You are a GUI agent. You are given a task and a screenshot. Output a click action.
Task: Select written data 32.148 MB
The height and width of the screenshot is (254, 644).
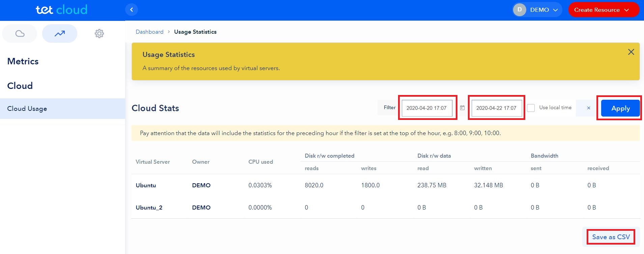pos(488,185)
